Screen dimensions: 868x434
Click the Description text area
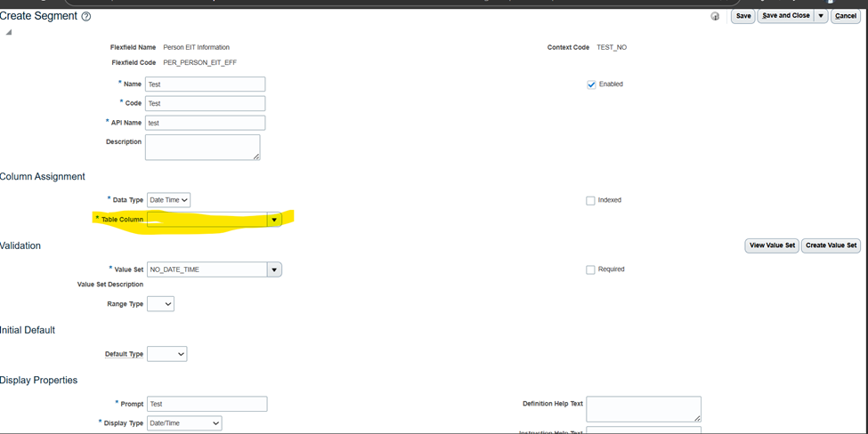[203, 147]
